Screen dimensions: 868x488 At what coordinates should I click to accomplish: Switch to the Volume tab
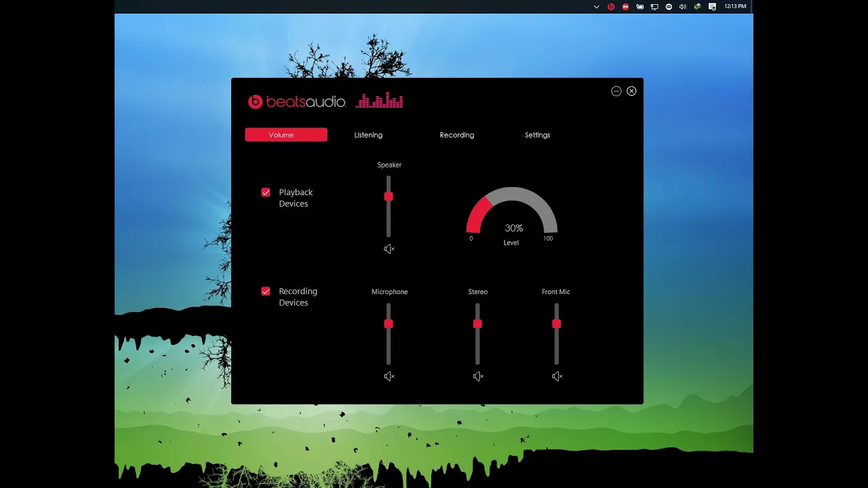point(286,135)
